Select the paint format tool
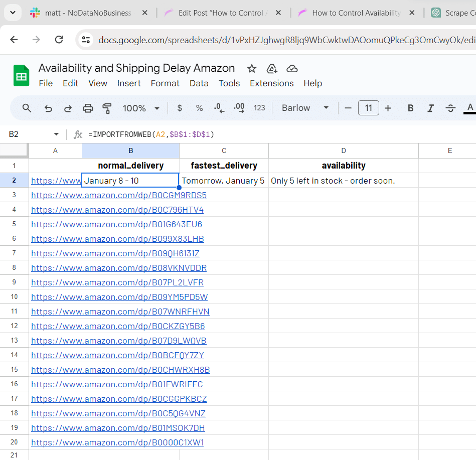The image size is (476, 460). point(107,108)
